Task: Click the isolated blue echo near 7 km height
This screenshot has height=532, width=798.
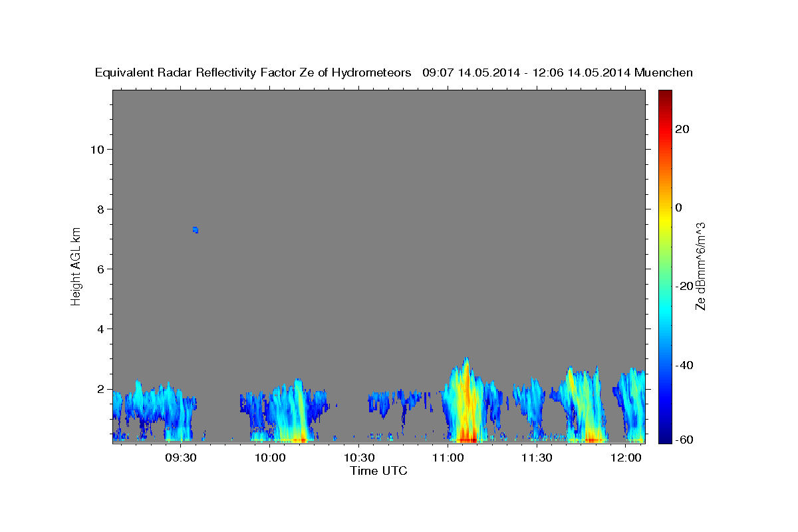Action: pyautogui.click(x=196, y=230)
